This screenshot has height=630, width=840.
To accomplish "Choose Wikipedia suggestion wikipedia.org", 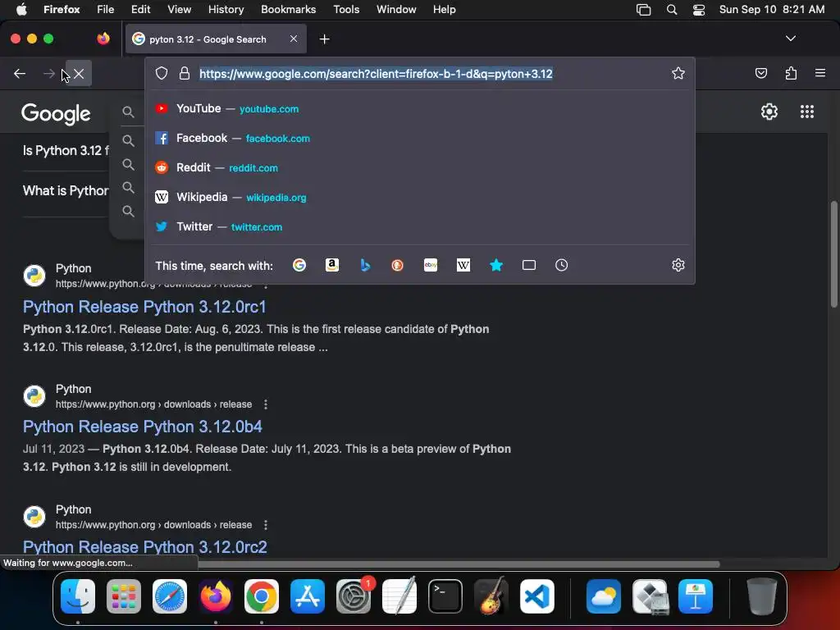I will pos(421,197).
